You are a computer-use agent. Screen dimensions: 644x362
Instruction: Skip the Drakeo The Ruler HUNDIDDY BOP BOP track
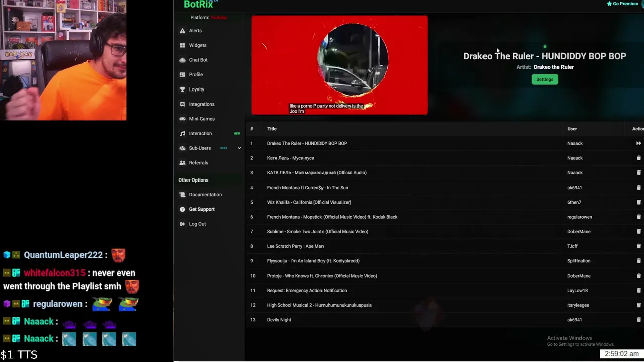pos(638,143)
